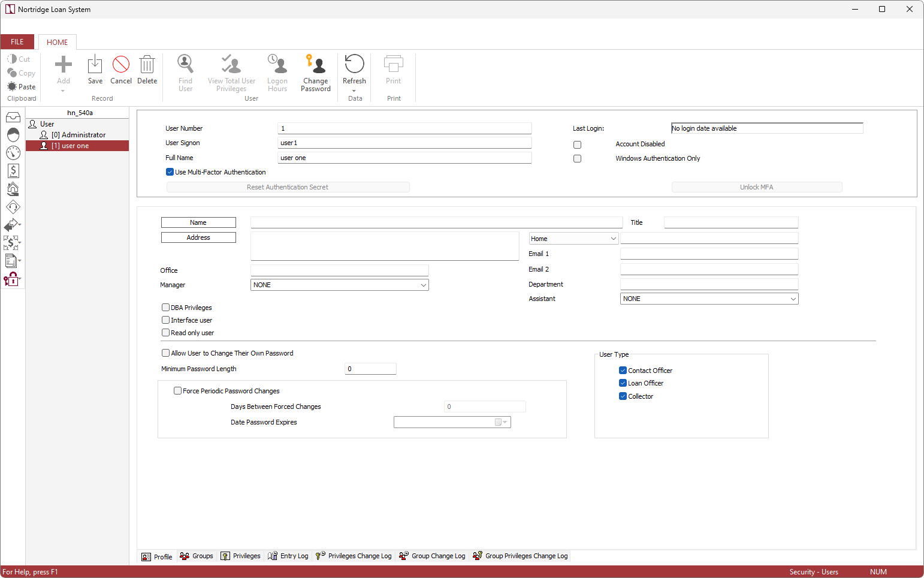Expand the Refresh dropdown arrow
Screen dimensions: 924x578
354,91
